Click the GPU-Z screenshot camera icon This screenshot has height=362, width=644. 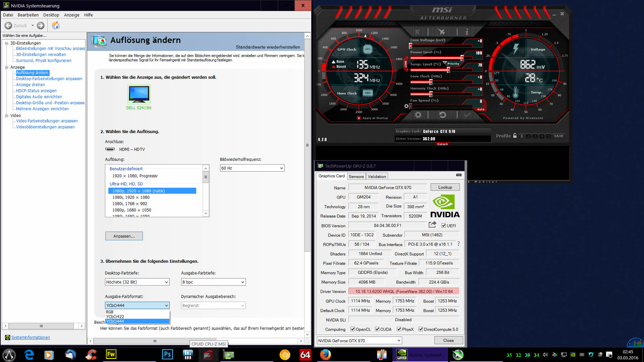(x=459, y=175)
